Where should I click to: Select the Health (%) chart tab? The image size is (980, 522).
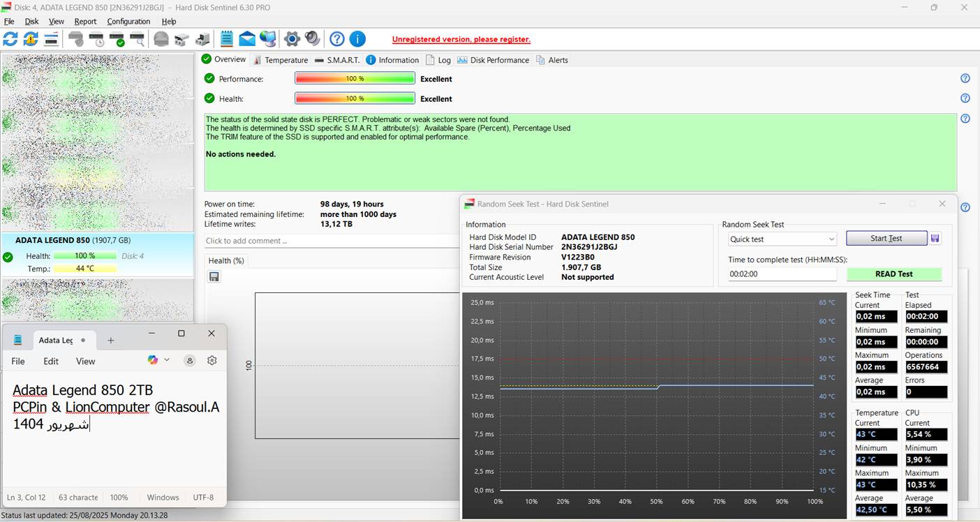pos(226,261)
